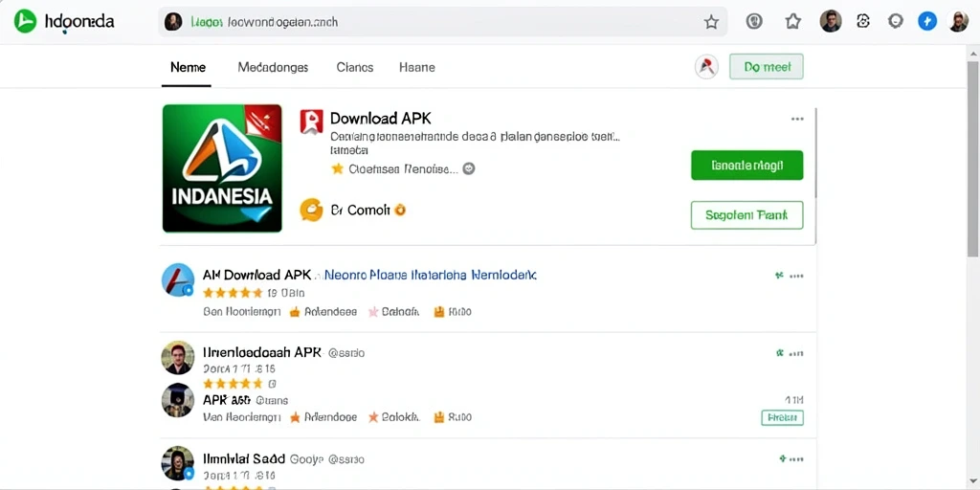This screenshot has height=490, width=980.
Task: Click the red badge icon beside Download APK
Action: (311, 122)
